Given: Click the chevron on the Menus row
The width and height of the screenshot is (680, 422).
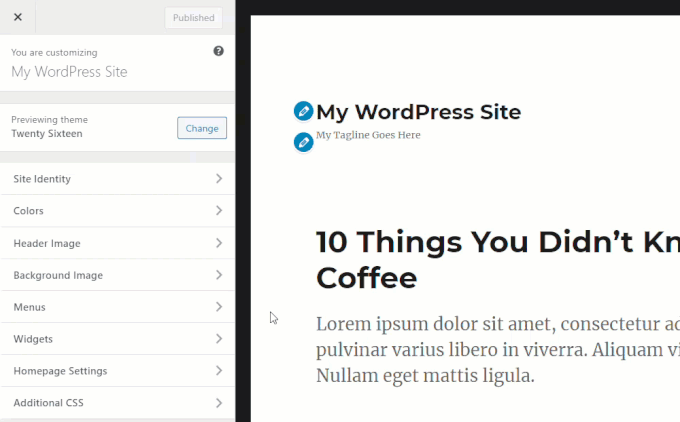Looking at the screenshot, I should [219, 307].
